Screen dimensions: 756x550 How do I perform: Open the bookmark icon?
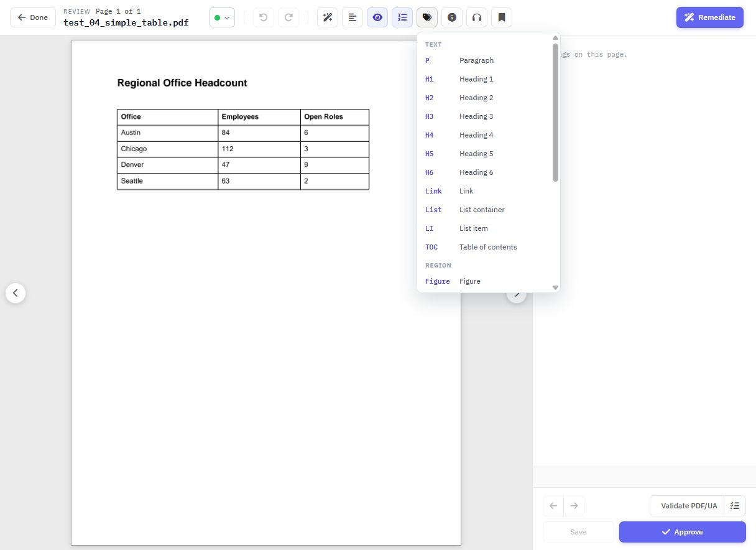click(502, 17)
